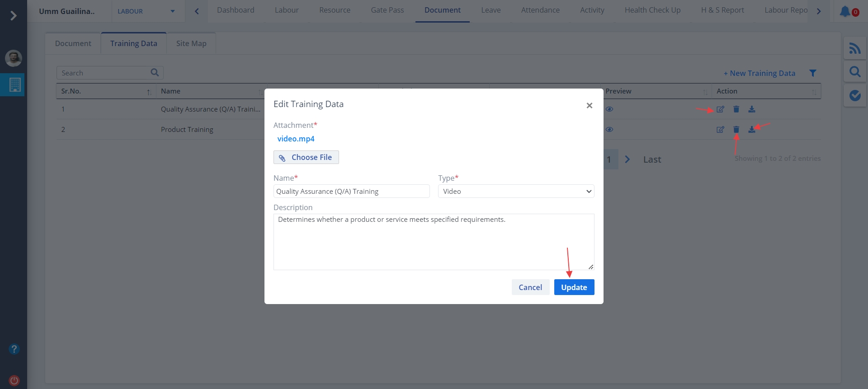Open the video.mp4 attachment link
Screen dimensions: 868x389
point(296,139)
